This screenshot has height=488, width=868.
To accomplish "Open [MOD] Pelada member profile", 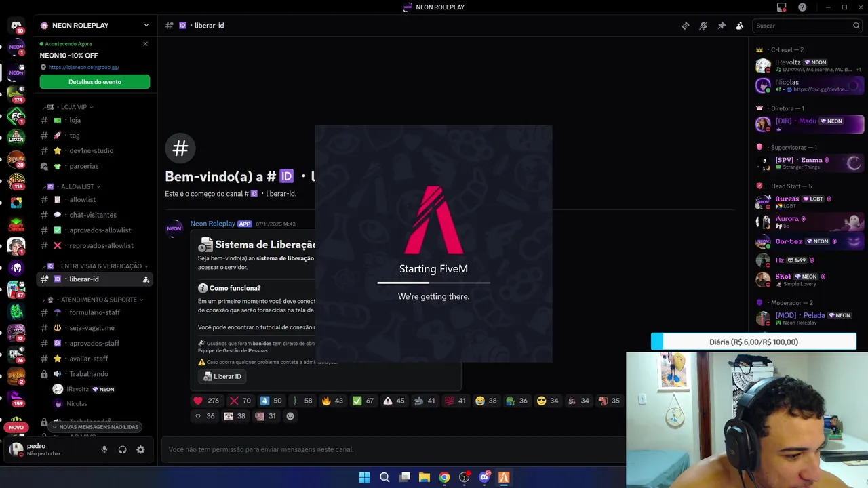I will click(810, 319).
